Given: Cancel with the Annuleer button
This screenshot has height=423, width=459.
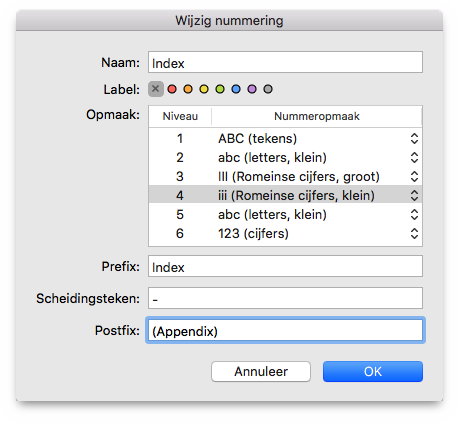Looking at the screenshot, I should point(261,371).
